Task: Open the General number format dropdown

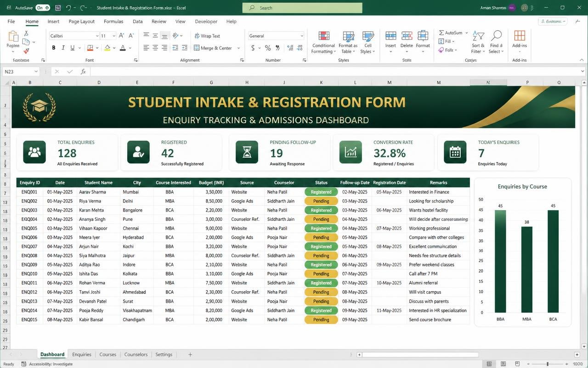Action: [x=302, y=36]
